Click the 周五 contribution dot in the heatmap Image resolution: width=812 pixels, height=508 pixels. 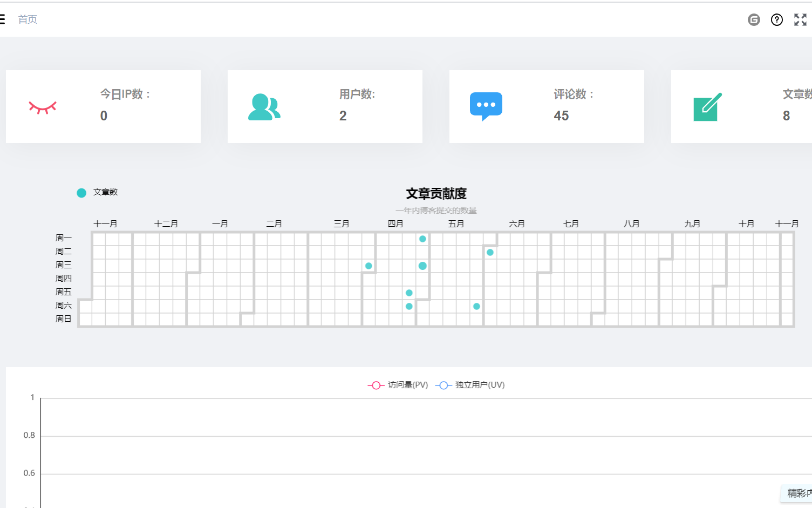pos(409,293)
